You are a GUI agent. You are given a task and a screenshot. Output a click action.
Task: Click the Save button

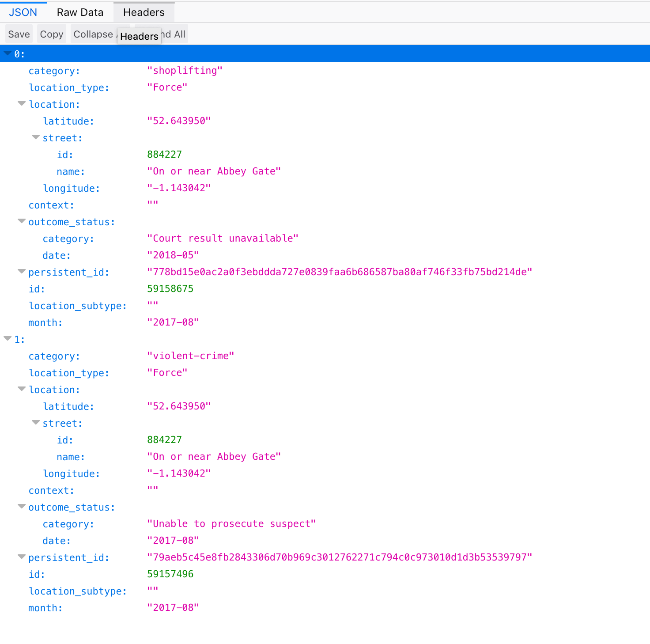[19, 34]
